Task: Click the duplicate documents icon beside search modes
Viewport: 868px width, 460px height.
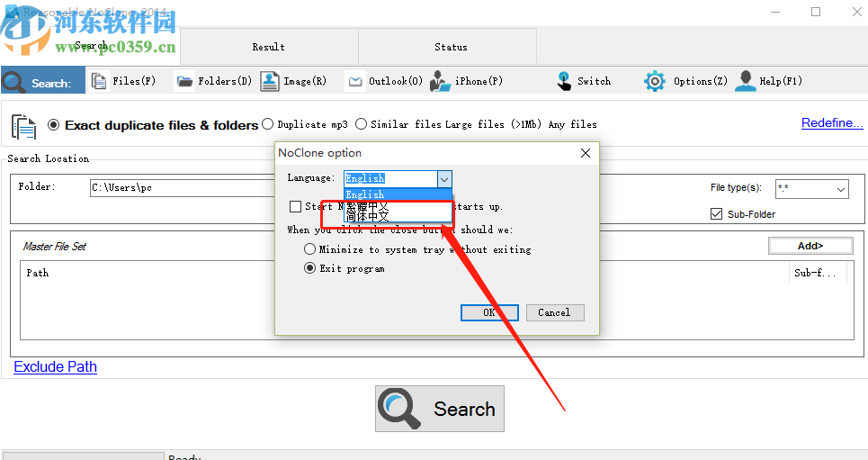Action: point(23,126)
